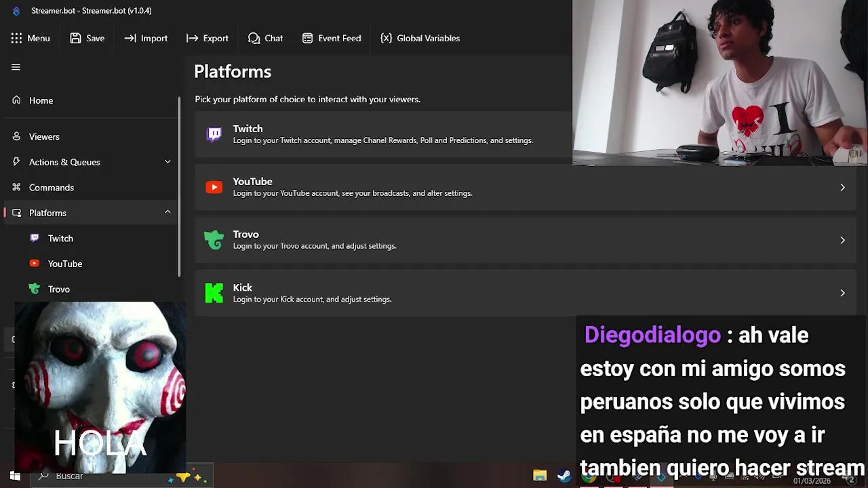Click the Twitch logo in main list

click(x=214, y=134)
